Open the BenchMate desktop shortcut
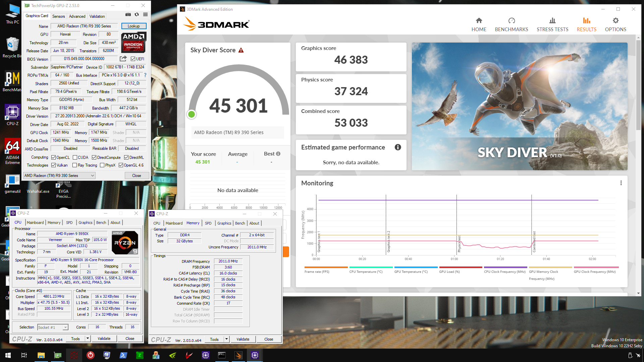644x362 pixels. pyautogui.click(x=12, y=81)
